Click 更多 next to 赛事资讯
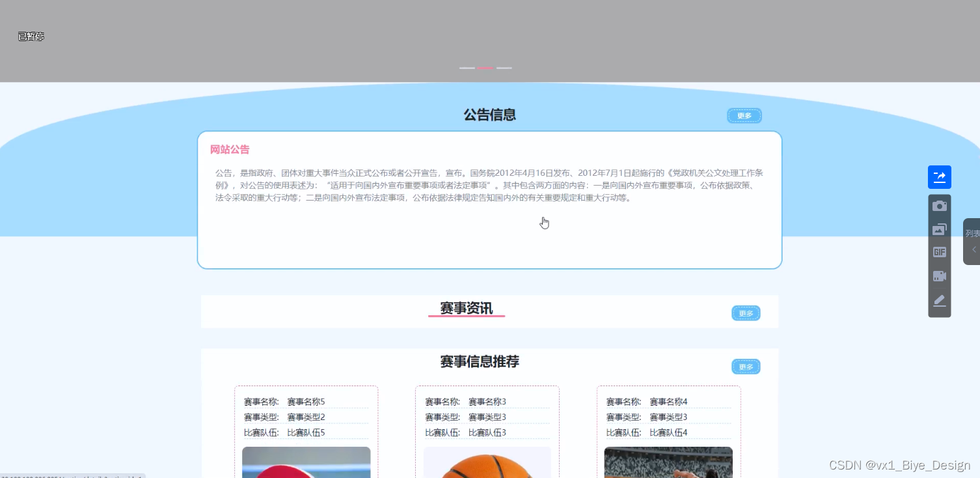Image resolution: width=980 pixels, height=478 pixels. (746, 313)
